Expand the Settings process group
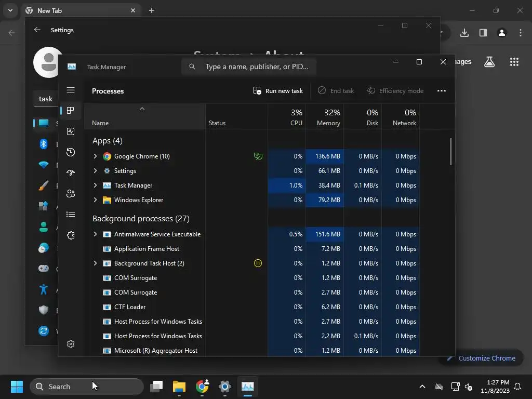The height and width of the screenshot is (399, 532). [96, 170]
